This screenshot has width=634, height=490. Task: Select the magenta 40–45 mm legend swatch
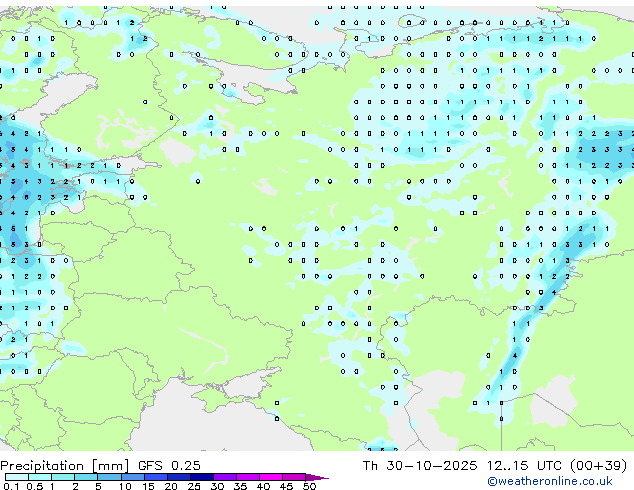pyautogui.click(x=271, y=477)
